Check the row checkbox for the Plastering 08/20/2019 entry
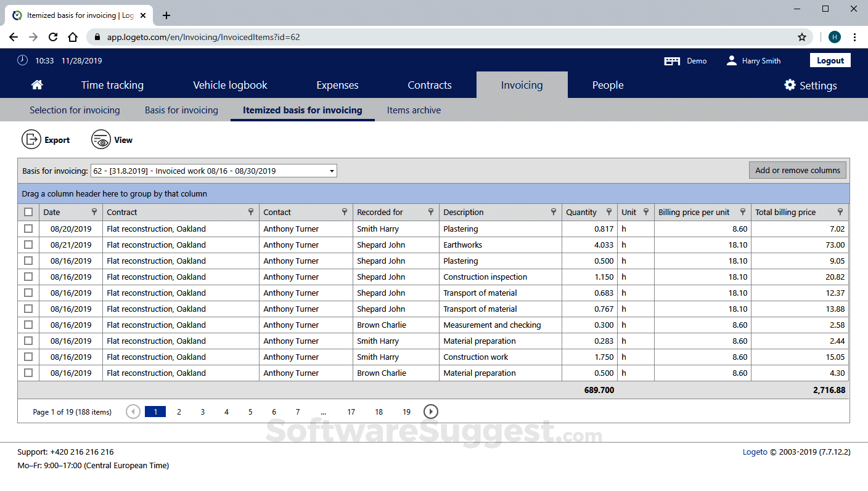This screenshot has height=491, width=868. [x=28, y=229]
